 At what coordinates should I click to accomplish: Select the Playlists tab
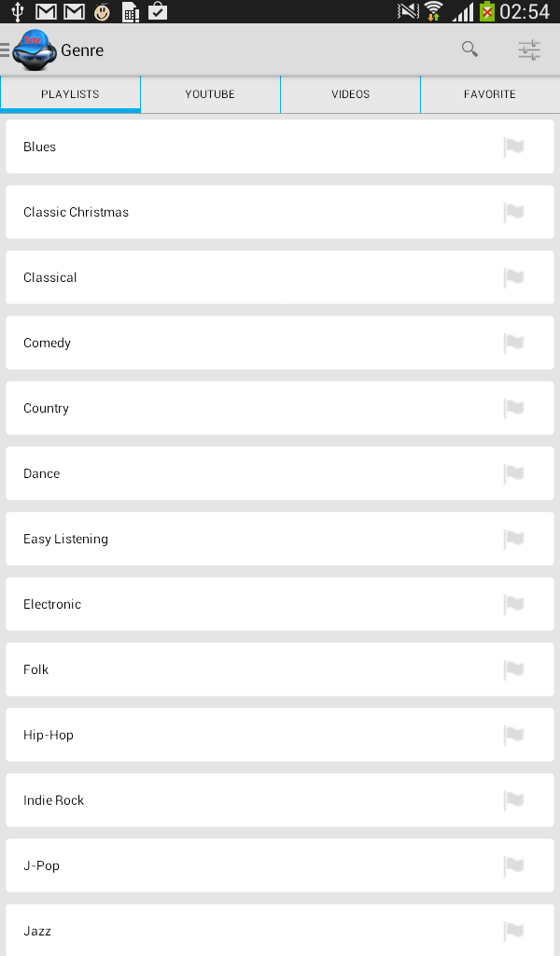click(x=70, y=94)
